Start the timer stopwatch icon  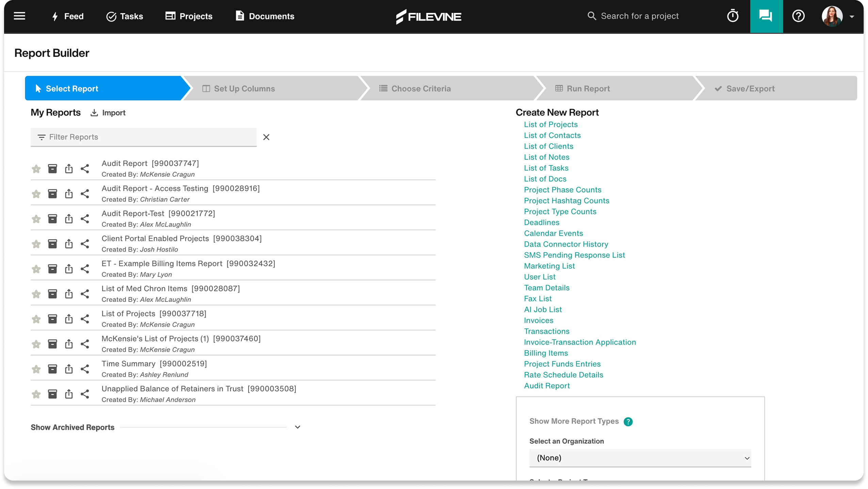[733, 16]
